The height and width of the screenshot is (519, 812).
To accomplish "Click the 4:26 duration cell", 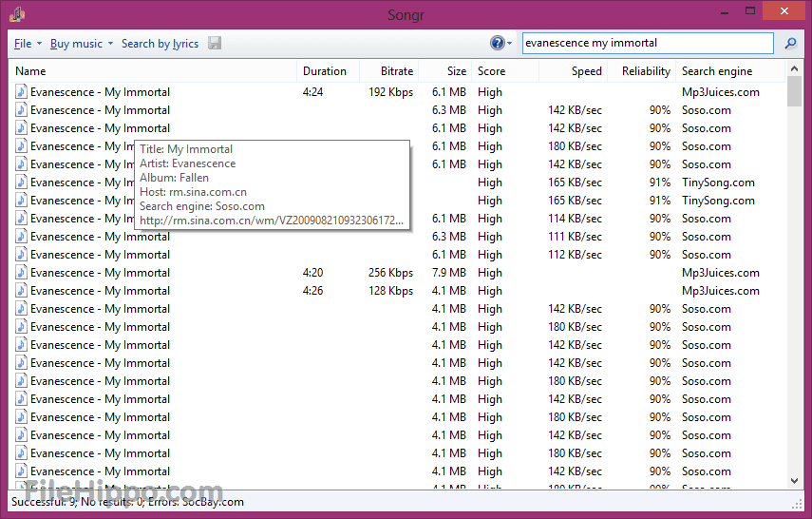I will (312, 291).
